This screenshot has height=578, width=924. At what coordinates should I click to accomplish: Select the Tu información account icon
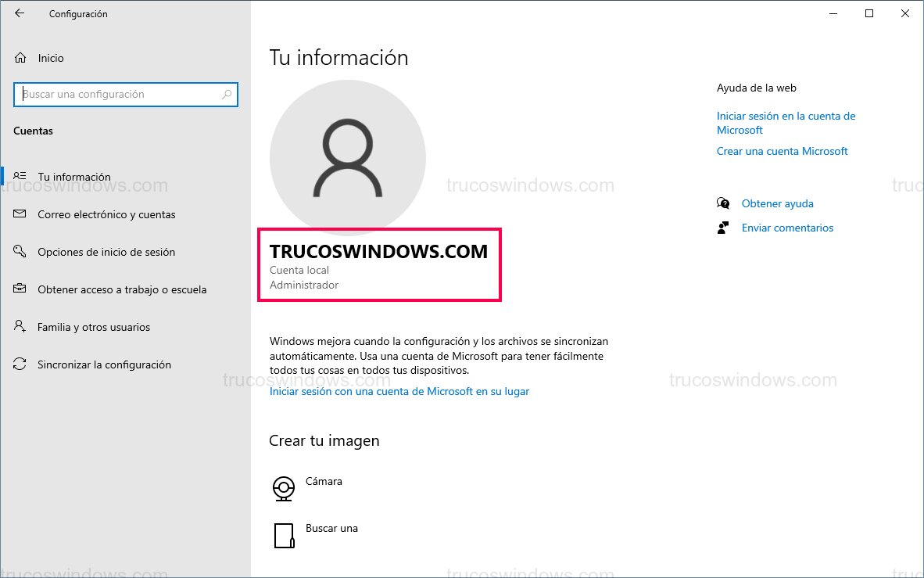click(x=20, y=176)
